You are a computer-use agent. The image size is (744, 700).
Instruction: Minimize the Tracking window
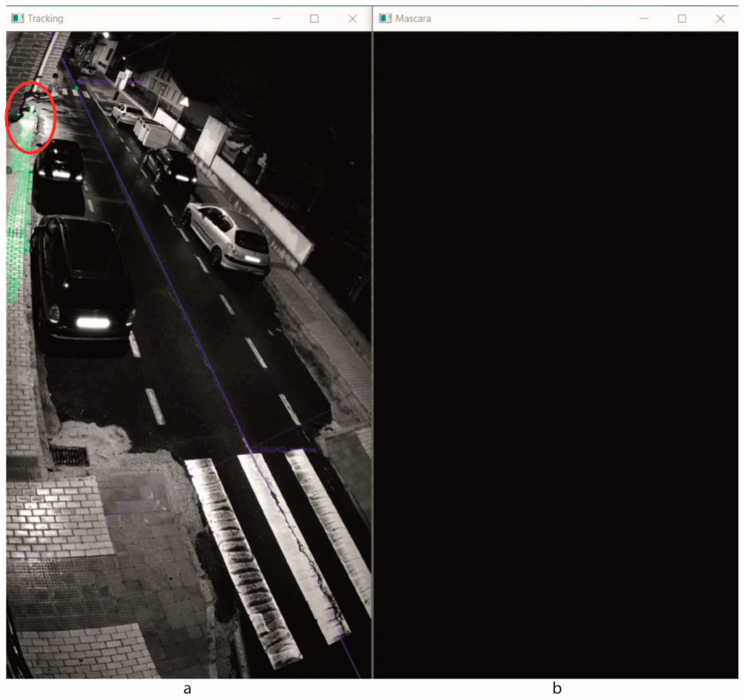click(x=277, y=18)
